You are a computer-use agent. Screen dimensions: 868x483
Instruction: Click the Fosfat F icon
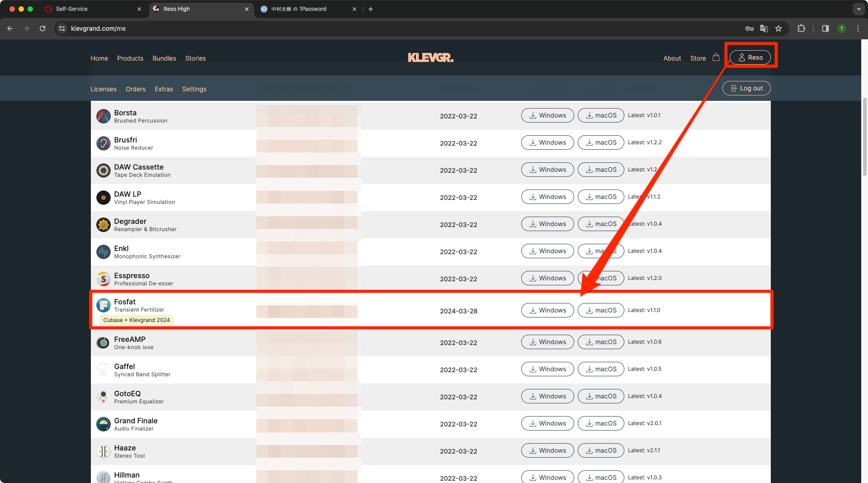point(104,305)
